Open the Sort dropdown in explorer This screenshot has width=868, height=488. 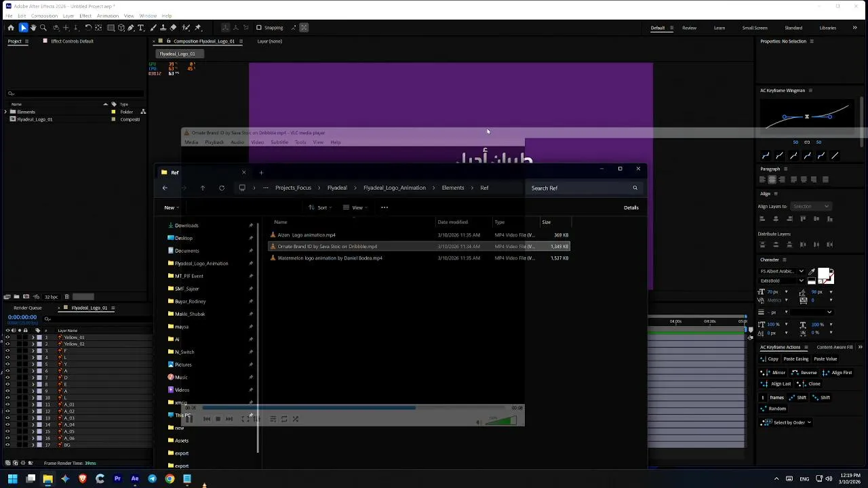click(x=320, y=207)
